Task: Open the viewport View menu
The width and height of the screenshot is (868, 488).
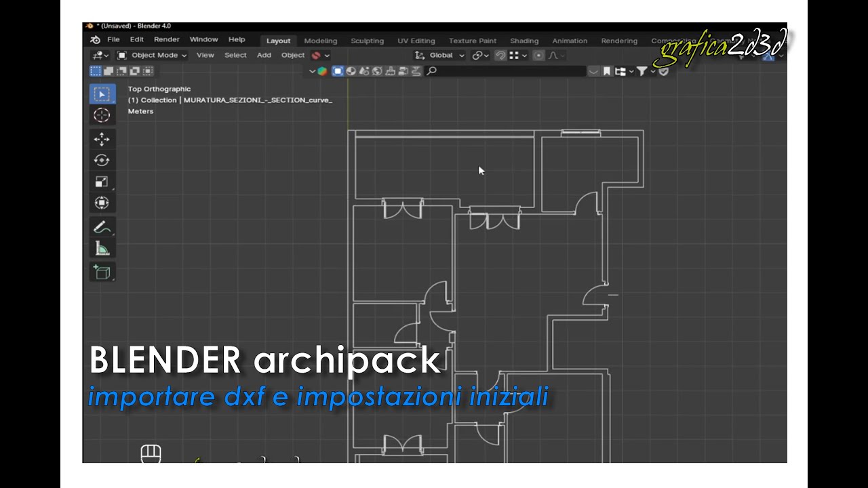Action: 205,56
